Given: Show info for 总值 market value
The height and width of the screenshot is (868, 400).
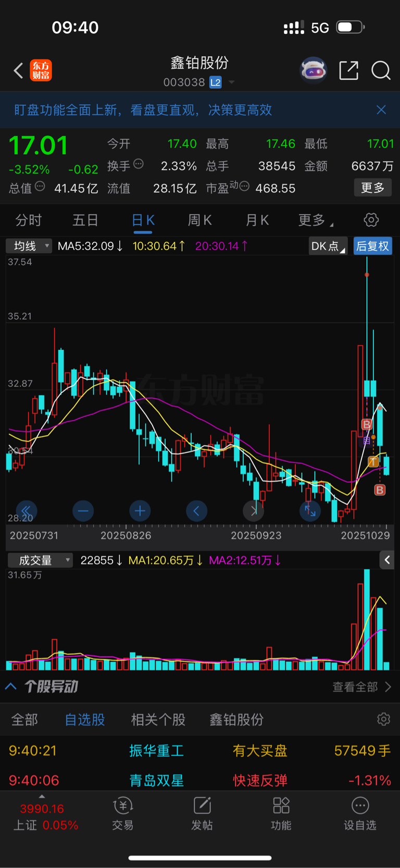Looking at the screenshot, I should (x=40, y=187).
